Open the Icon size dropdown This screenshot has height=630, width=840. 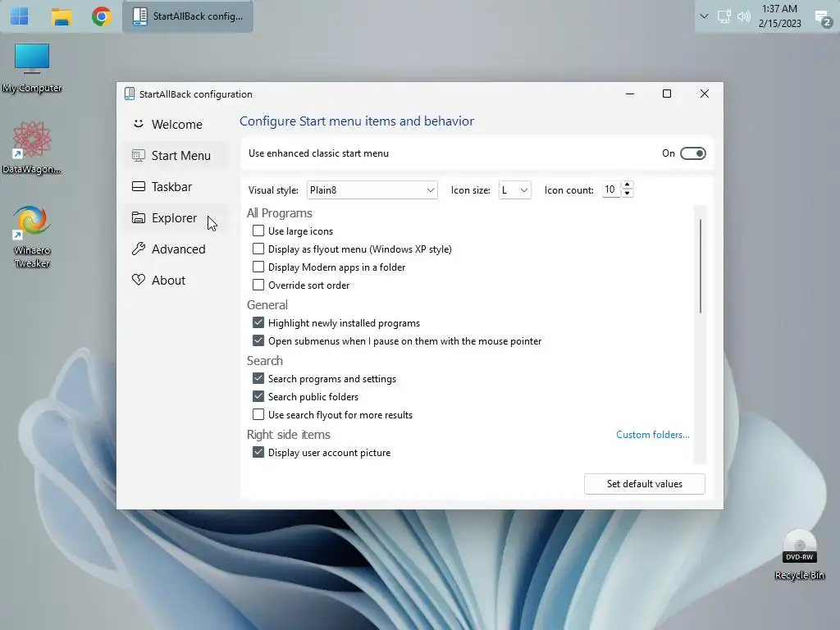tap(514, 190)
